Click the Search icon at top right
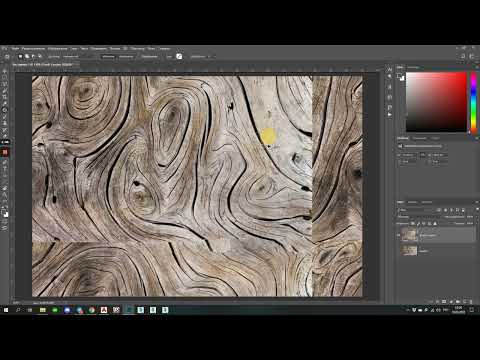480x360 pixels. pos(463,56)
